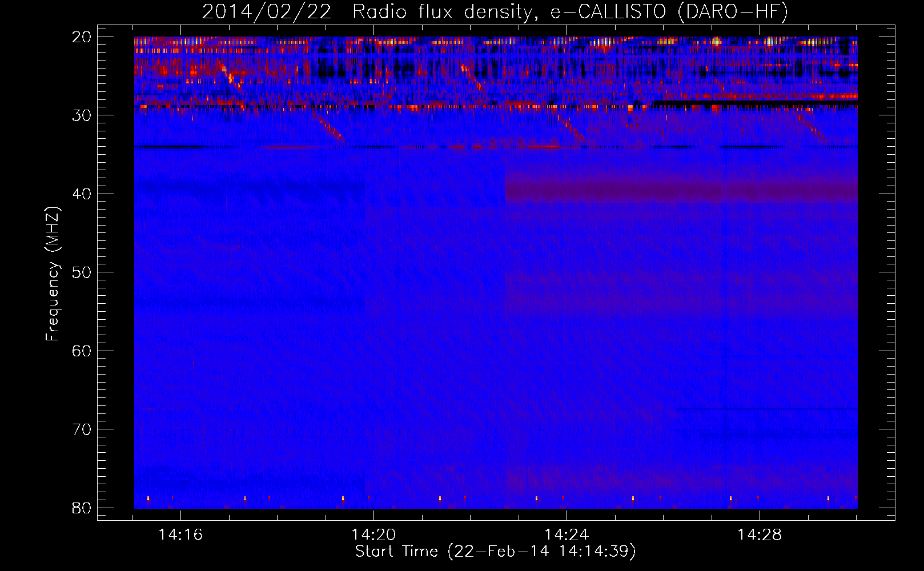Click the 14:16 time tick label
Viewport: 924px width, 571px height.
pyautogui.click(x=180, y=535)
